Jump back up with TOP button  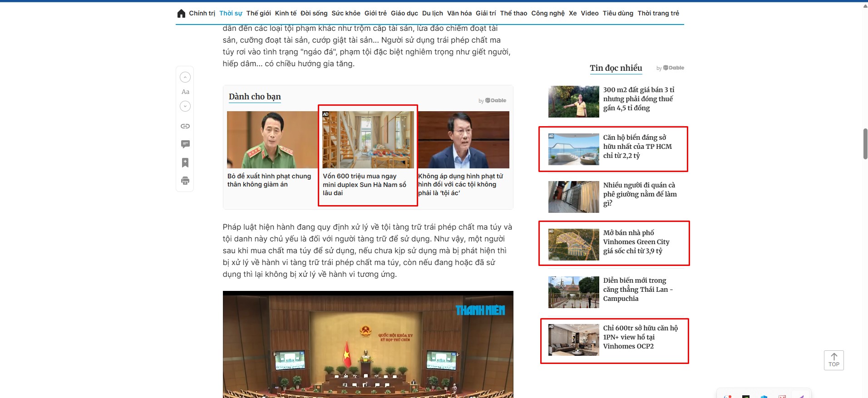(834, 360)
